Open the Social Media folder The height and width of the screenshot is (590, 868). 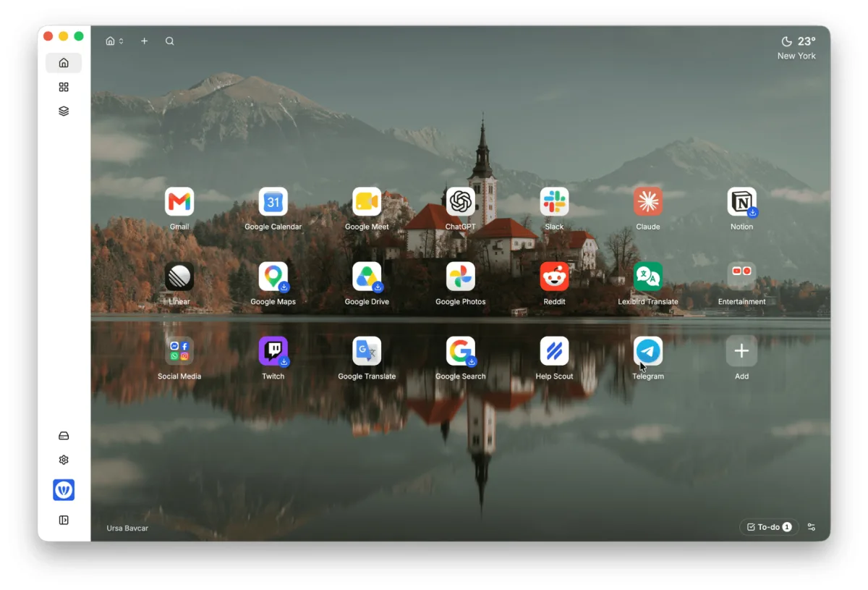tap(179, 351)
